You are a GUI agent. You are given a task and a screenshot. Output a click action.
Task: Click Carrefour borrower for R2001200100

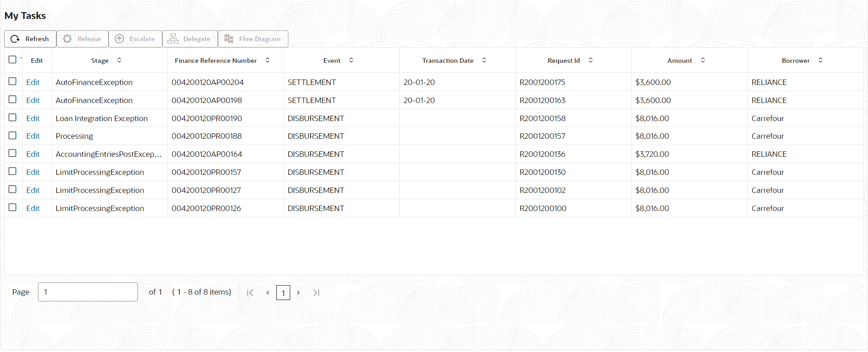coord(768,208)
